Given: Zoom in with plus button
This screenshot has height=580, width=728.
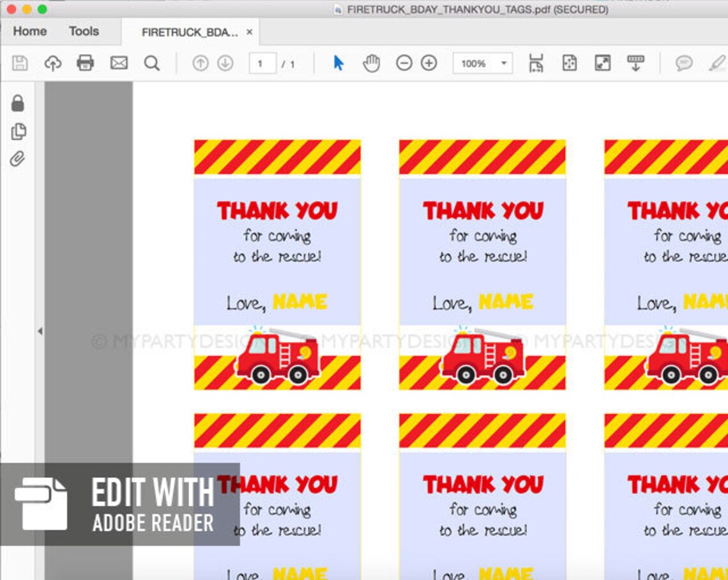Looking at the screenshot, I should pyautogui.click(x=429, y=63).
